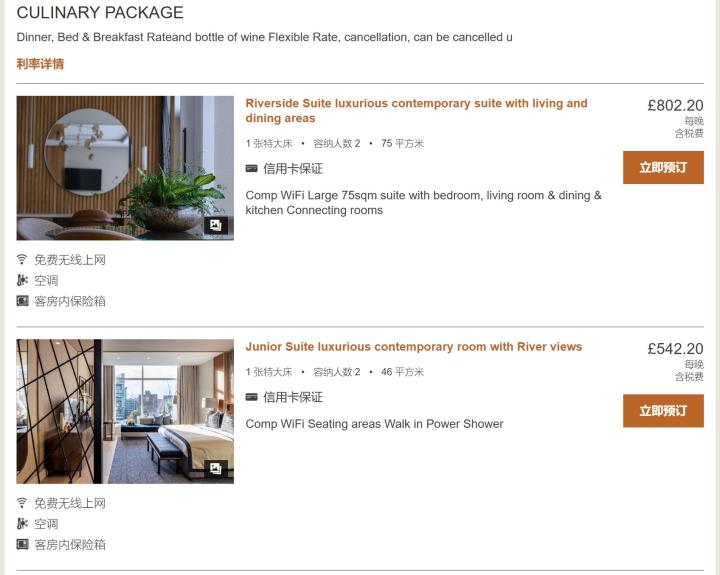The height and width of the screenshot is (575, 720).
Task: Click the Riverside Suite air conditioning icon
Action: tap(22, 280)
